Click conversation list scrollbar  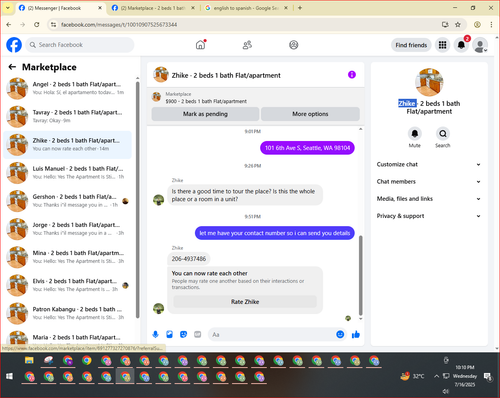[x=137, y=200]
